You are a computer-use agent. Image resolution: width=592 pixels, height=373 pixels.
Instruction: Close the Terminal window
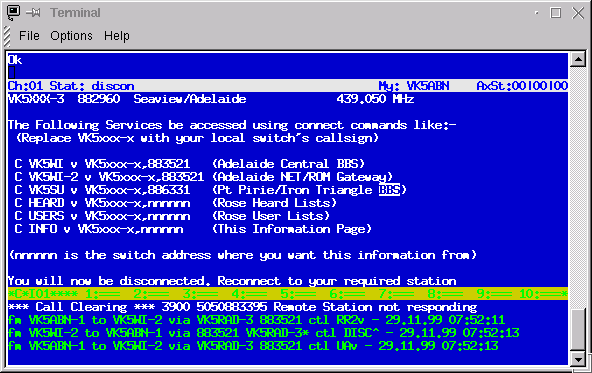coord(578,13)
